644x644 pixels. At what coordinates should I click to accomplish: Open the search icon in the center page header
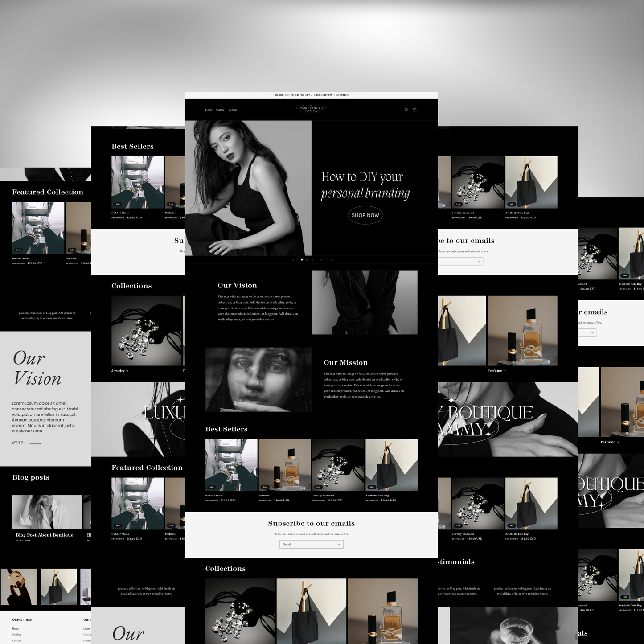[x=406, y=110]
